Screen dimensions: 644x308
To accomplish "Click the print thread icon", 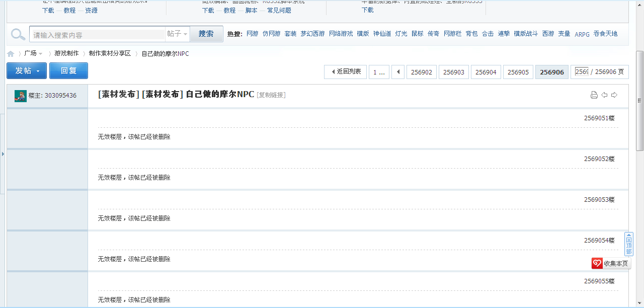I will tap(594, 95).
